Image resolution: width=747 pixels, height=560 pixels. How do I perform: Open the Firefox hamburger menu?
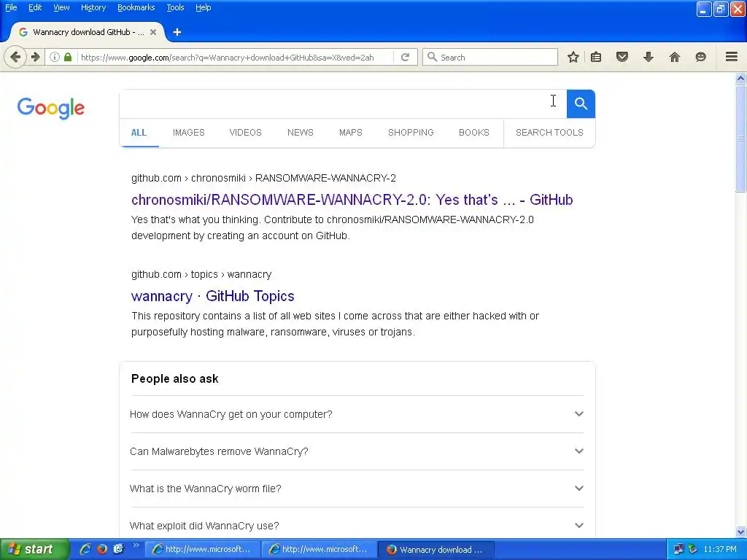click(732, 57)
